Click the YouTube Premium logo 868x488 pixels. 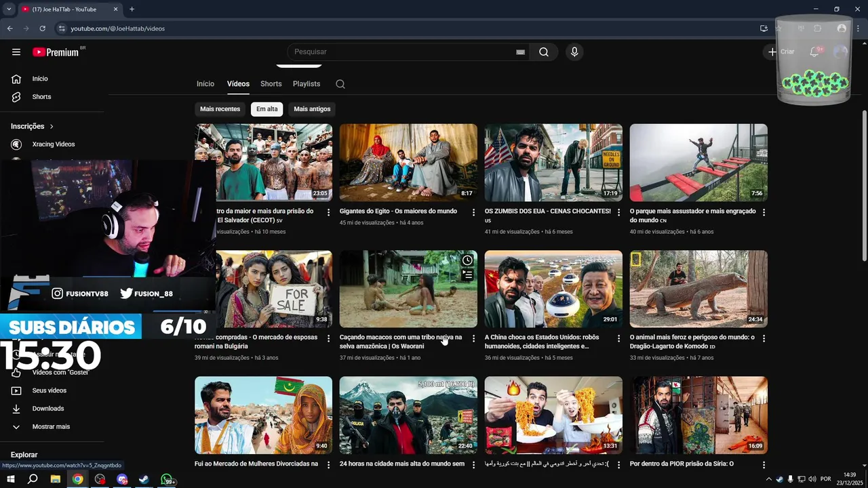[x=56, y=52]
